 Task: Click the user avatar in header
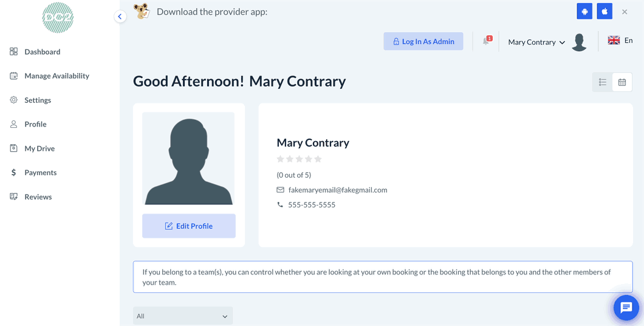(x=580, y=42)
